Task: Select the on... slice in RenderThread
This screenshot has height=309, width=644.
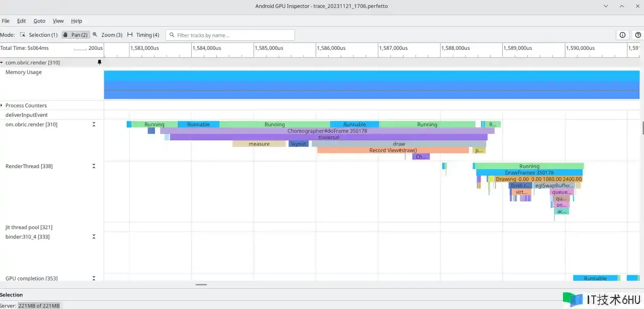Action: pyautogui.click(x=561, y=205)
